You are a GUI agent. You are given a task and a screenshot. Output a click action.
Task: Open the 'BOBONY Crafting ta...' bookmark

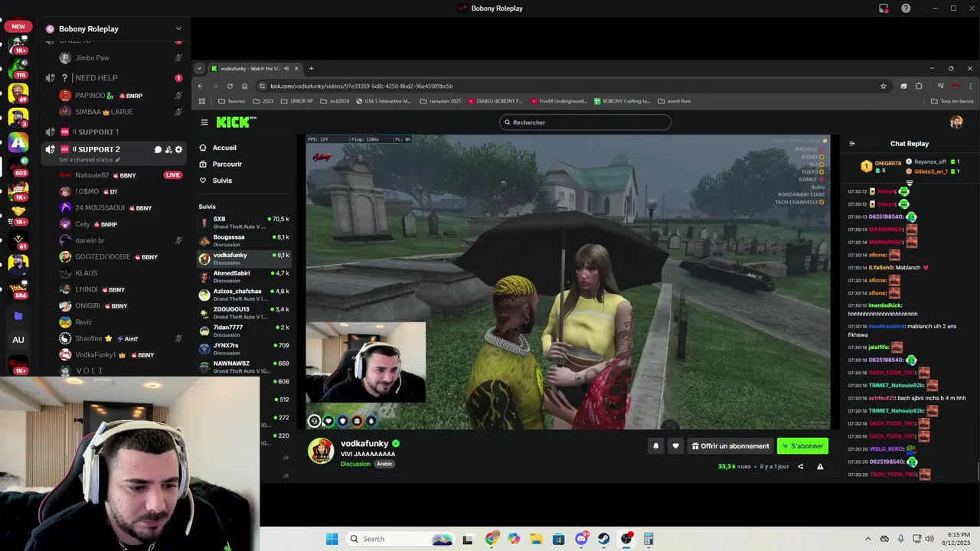[x=621, y=101]
